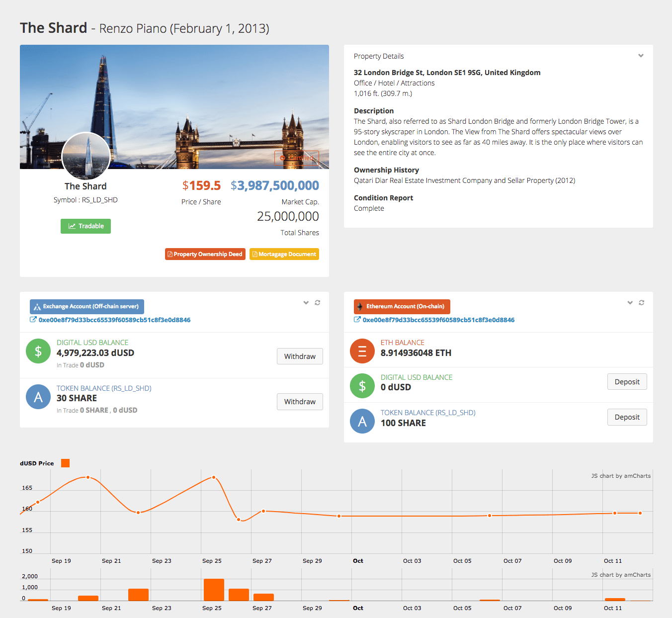
Task: Click the Exchange Account (Off-chain server) badge
Action: (87, 307)
